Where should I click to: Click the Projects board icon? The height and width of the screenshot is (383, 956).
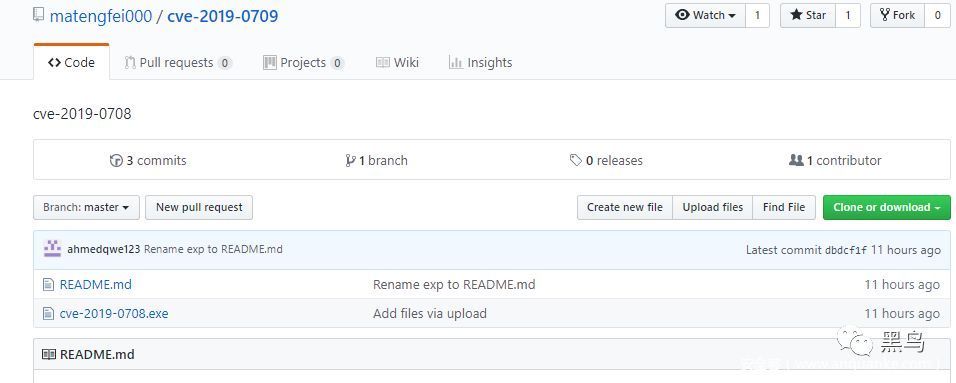[269, 62]
